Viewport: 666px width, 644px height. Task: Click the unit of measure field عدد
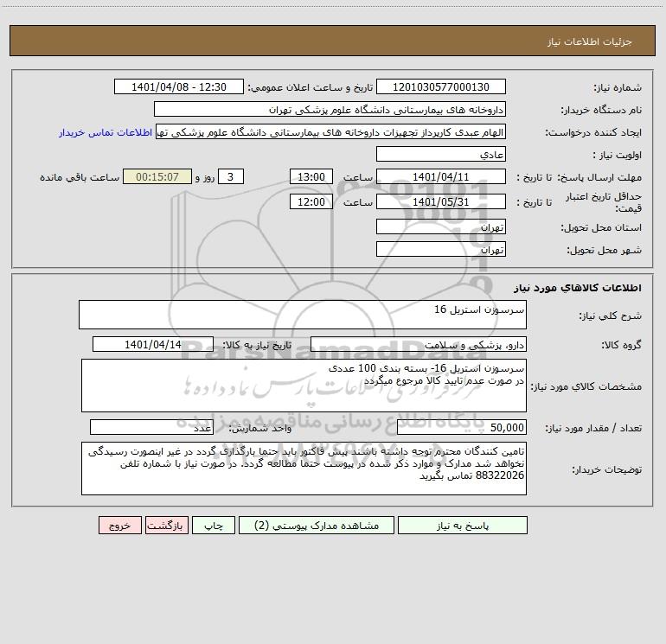click(151, 428)
